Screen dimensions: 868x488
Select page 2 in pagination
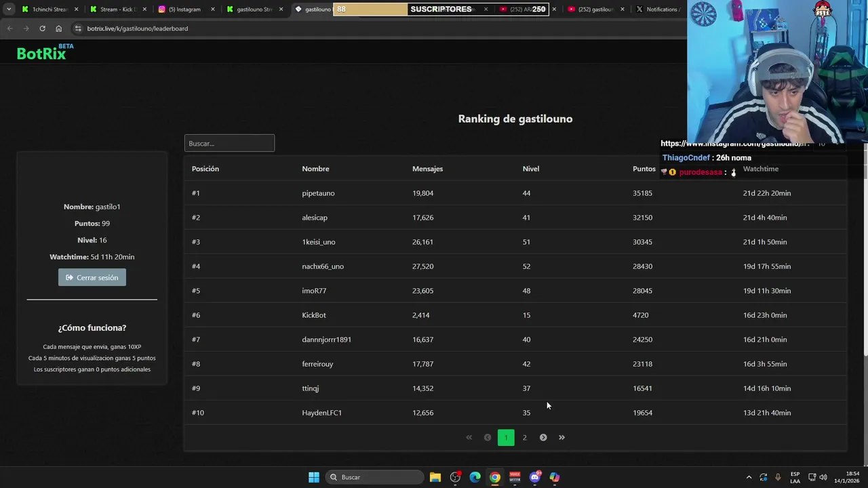pyautogui.click(x=524, y=437)
